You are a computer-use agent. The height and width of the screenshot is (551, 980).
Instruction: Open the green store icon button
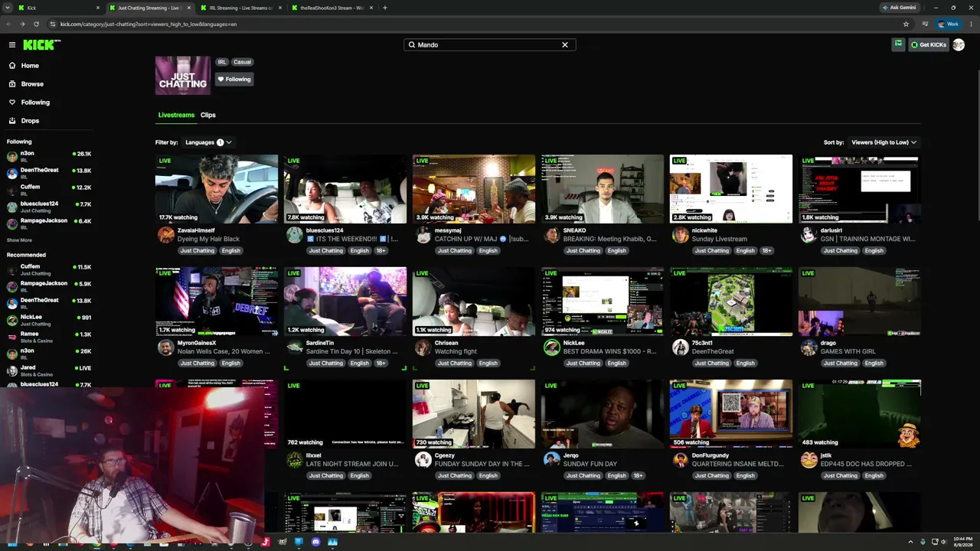pos(898,45)
